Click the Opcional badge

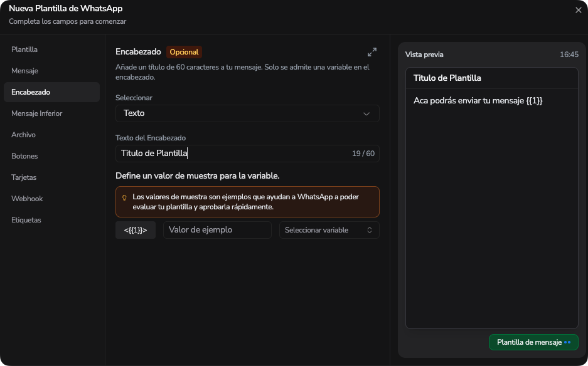pos(184,52)
